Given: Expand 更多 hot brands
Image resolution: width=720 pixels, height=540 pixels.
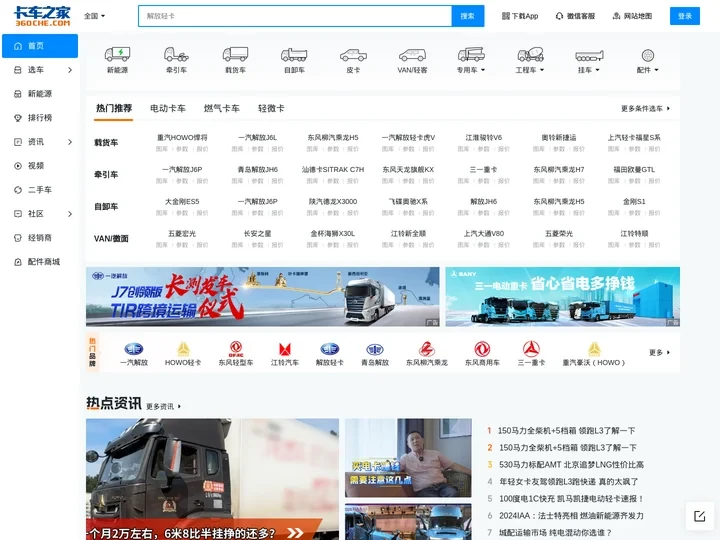Looking at the screenshot, I should tap(659, 353).
